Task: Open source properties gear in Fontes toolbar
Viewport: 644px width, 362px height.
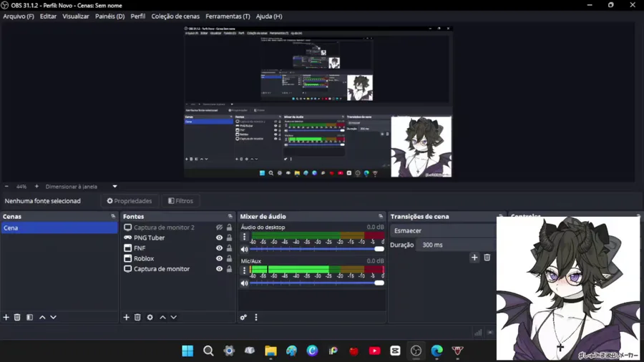Action: click(150, 317)
